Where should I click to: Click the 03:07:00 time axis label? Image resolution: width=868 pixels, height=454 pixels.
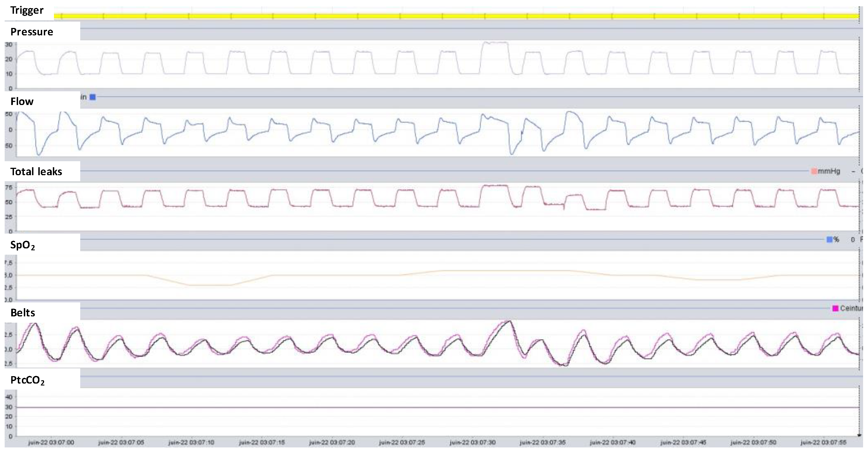(51, 442)
